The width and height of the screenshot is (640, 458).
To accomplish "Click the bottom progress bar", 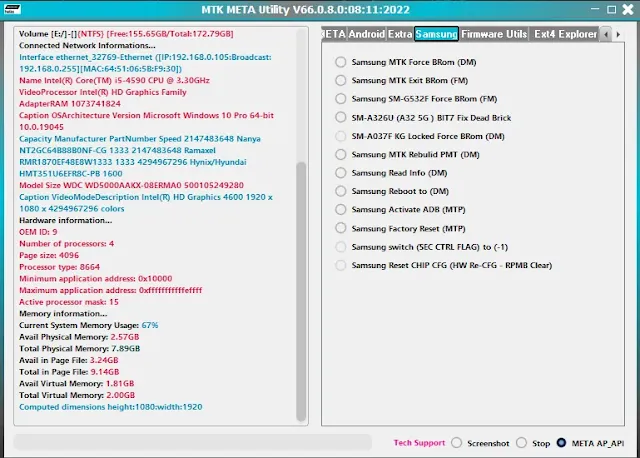I will [x=193, y=442].
